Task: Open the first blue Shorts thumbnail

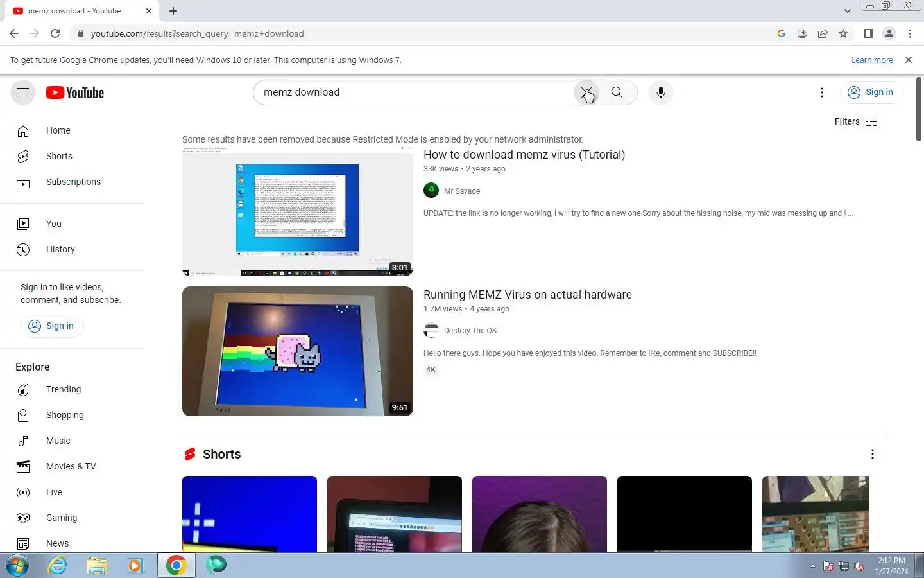Action: [250, 514]
